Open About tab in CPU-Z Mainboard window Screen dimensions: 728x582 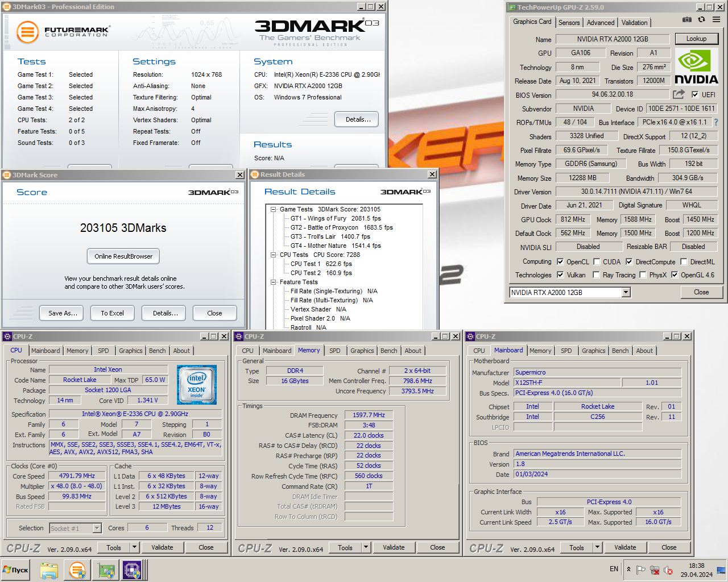pos(644,351)
